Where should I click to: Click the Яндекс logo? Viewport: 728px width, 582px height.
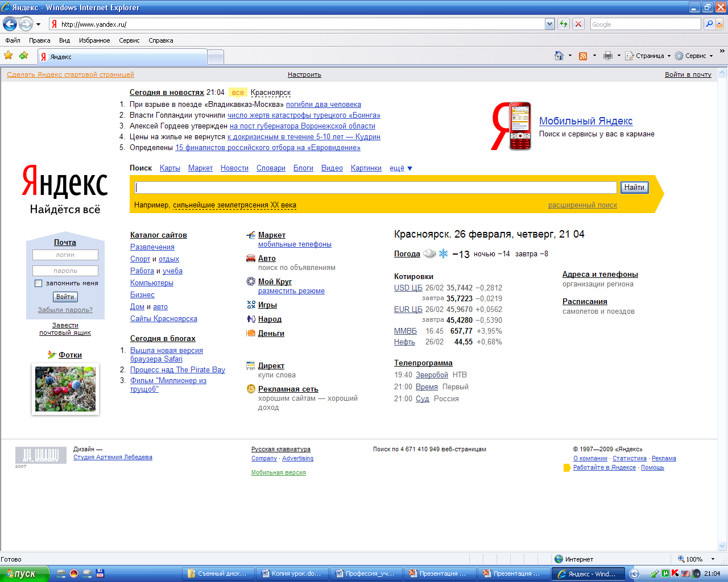[65, 181]
